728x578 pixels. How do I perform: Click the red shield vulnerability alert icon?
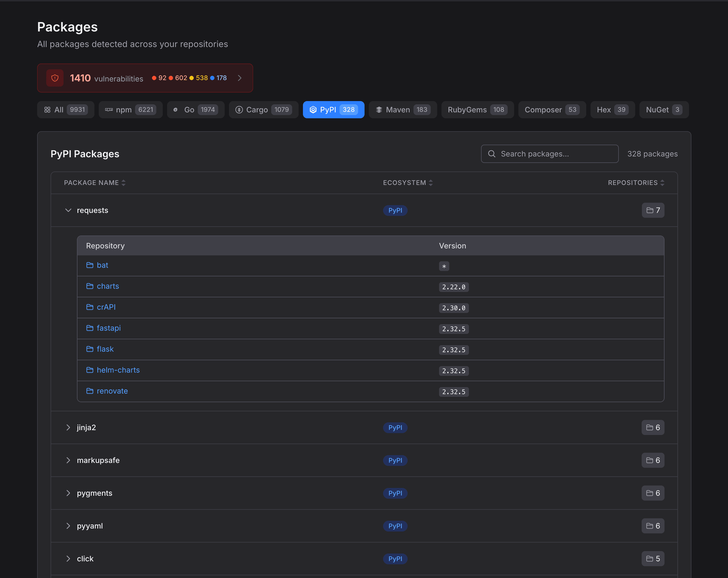click(55, 78)
